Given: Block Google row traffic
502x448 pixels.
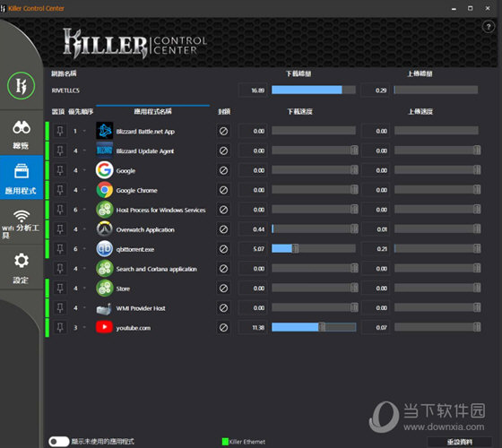Looking at the screenshot, I should [223, 170].
